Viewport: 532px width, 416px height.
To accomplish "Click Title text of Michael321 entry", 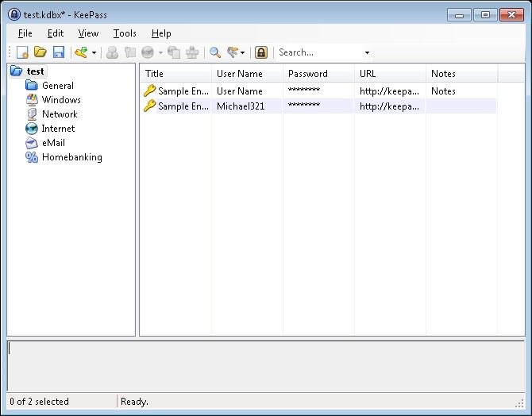I will point(183,106).
